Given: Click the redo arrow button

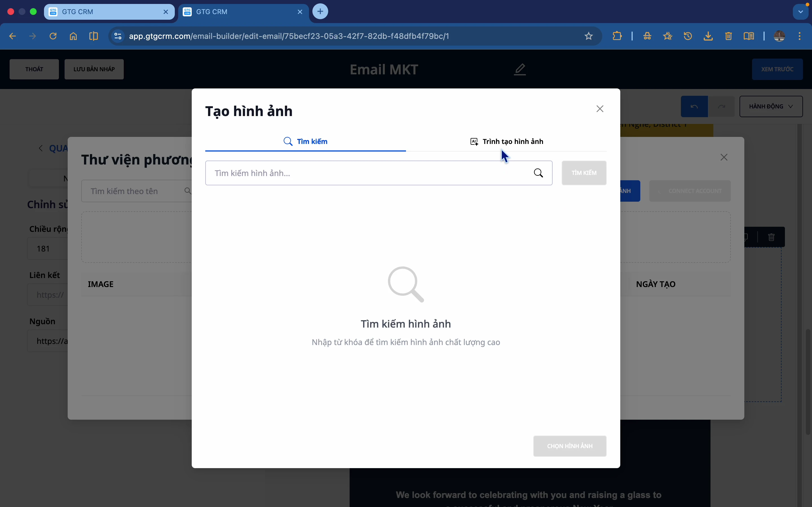Looking at the screenshot, I should click(x=721, y=107).
